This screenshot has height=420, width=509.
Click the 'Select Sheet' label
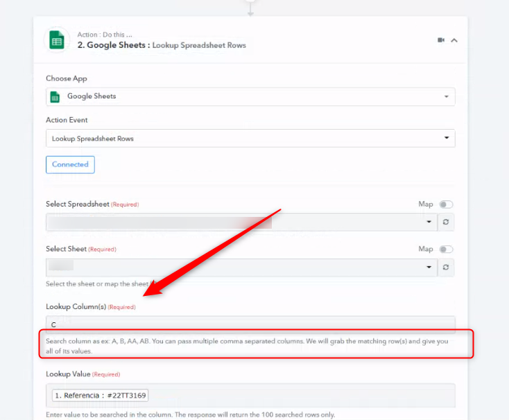pyautogui.click(x=66, y=249)
